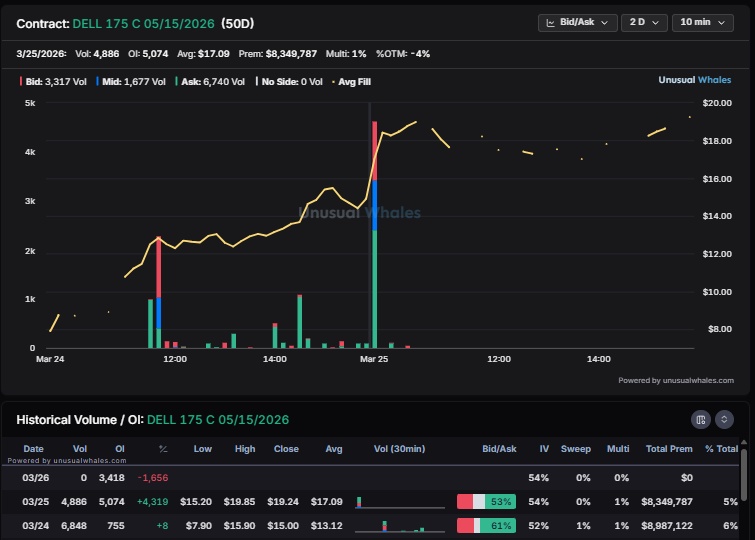Open the 2 D range dropdown
This screenshot has width=755, height=540.
644,23
